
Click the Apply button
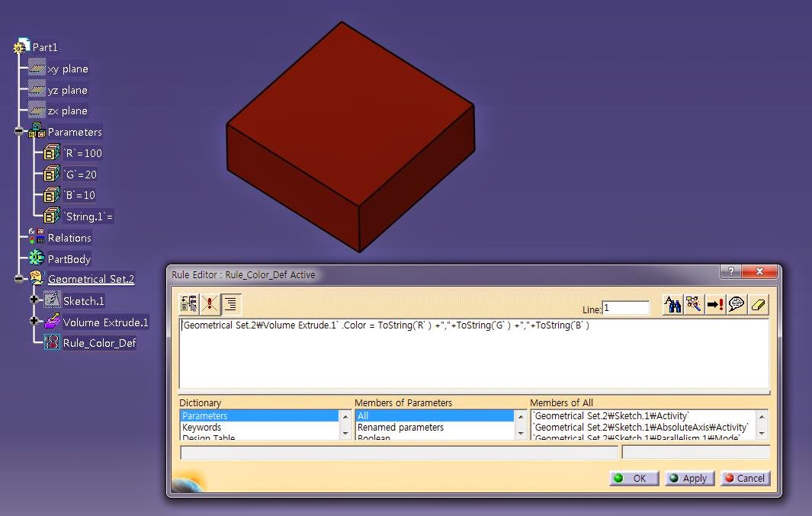[688, 478]
